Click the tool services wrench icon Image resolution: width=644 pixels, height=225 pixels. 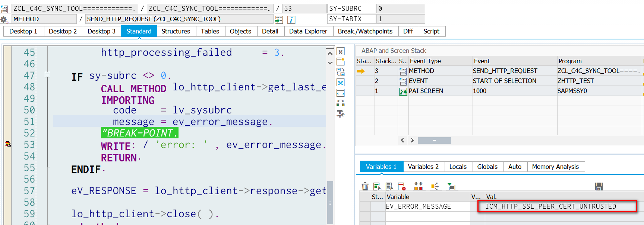(x=341, y=113)
